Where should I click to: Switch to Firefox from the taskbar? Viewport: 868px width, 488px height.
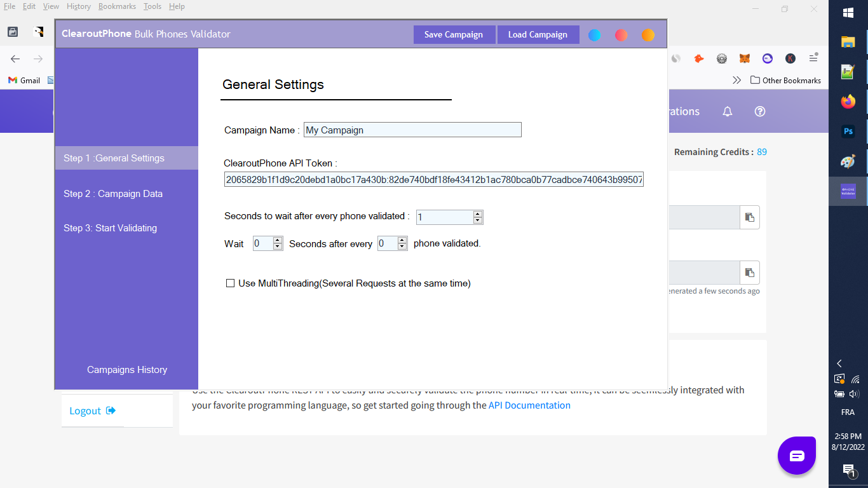click(848, 102)
